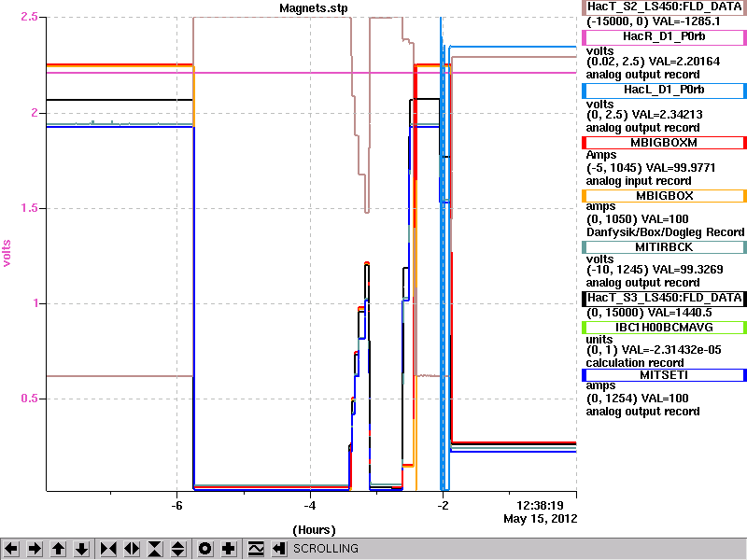Click the analog input record description
Viewport: 747px width, 560px height.
click(639, 181)
